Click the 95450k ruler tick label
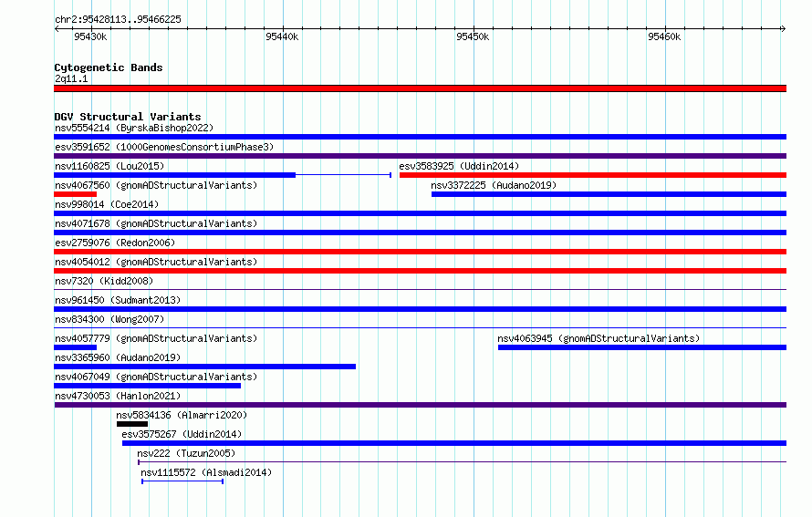812x517 pixels. coord(473,36)
